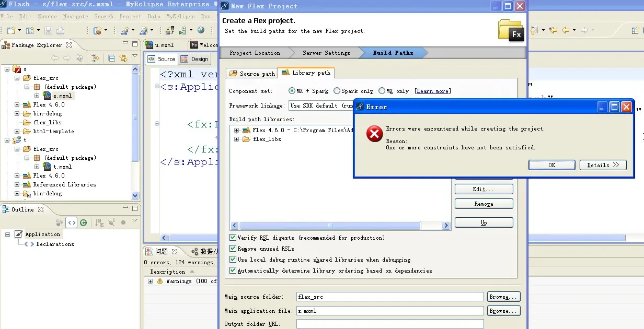Click Collapse All in Package Explorer
The image size is (644, 329).
tap(111, 58)
